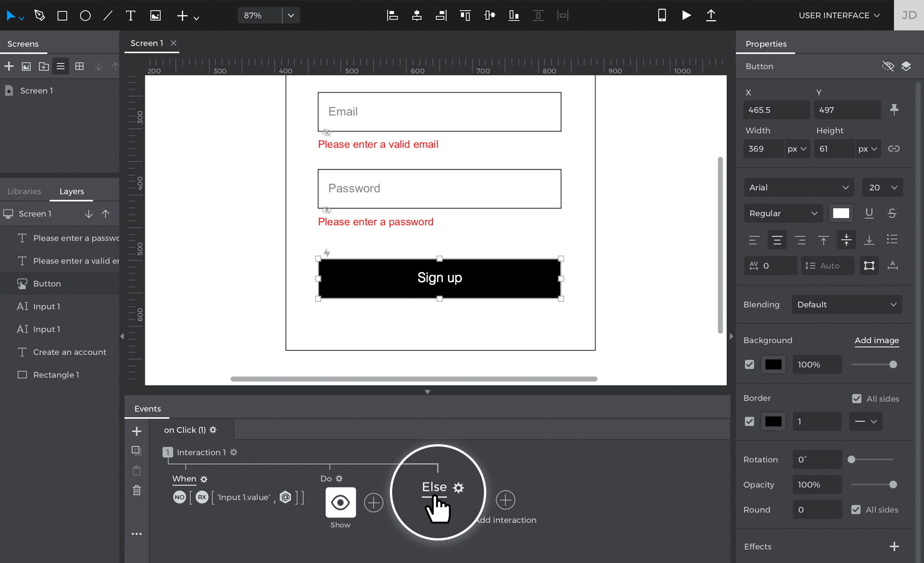Select the Ellipse tool

(85, 16)
